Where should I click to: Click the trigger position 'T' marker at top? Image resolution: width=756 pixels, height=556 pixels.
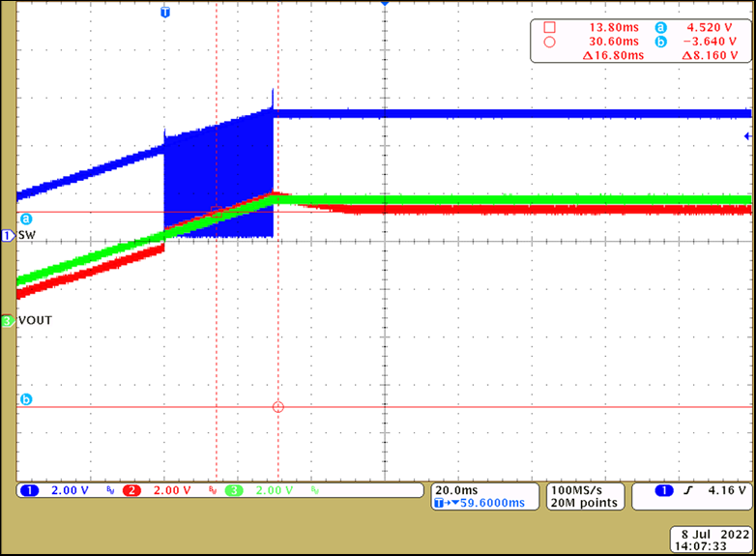[164, 13]
